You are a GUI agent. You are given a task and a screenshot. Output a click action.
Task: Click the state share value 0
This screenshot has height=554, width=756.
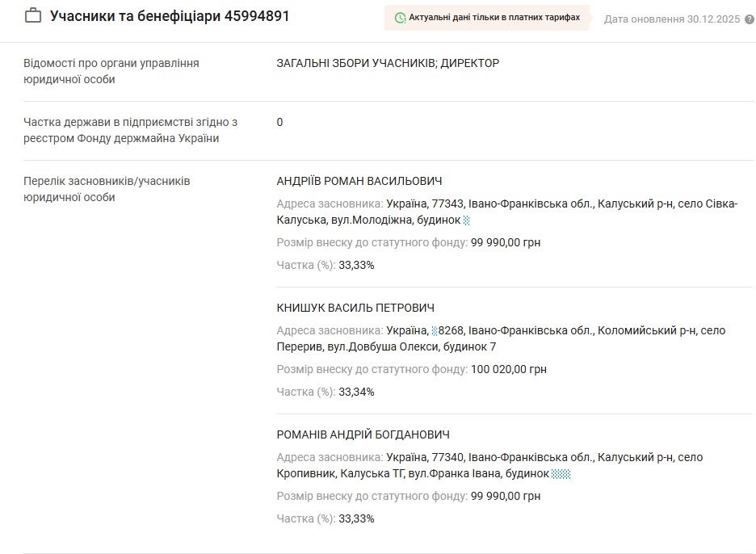click(x=280, y=122)
